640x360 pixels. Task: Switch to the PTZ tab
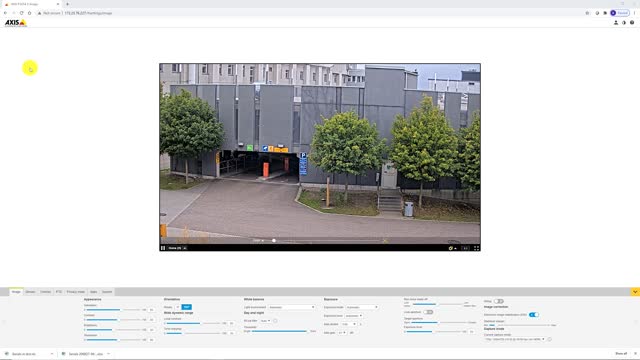(x=59, y=292)
